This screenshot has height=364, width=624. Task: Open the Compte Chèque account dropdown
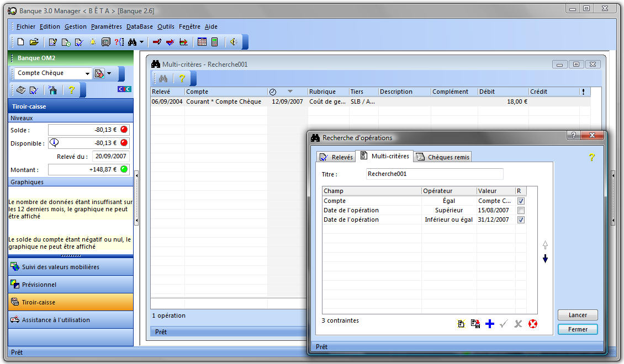click(x=87, y=73)
